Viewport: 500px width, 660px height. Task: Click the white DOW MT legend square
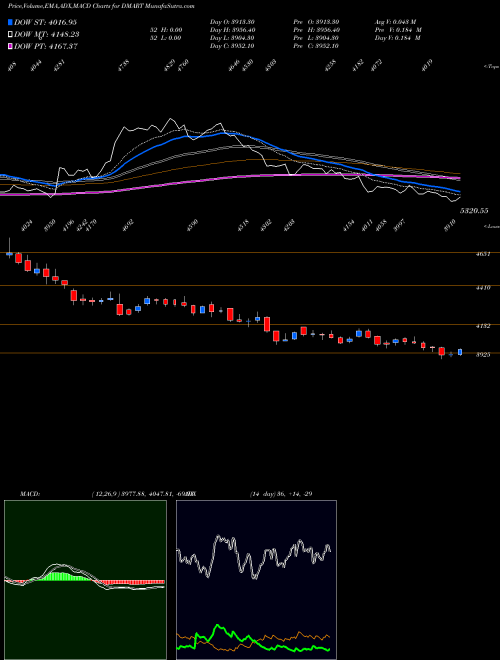coord(10,35)
